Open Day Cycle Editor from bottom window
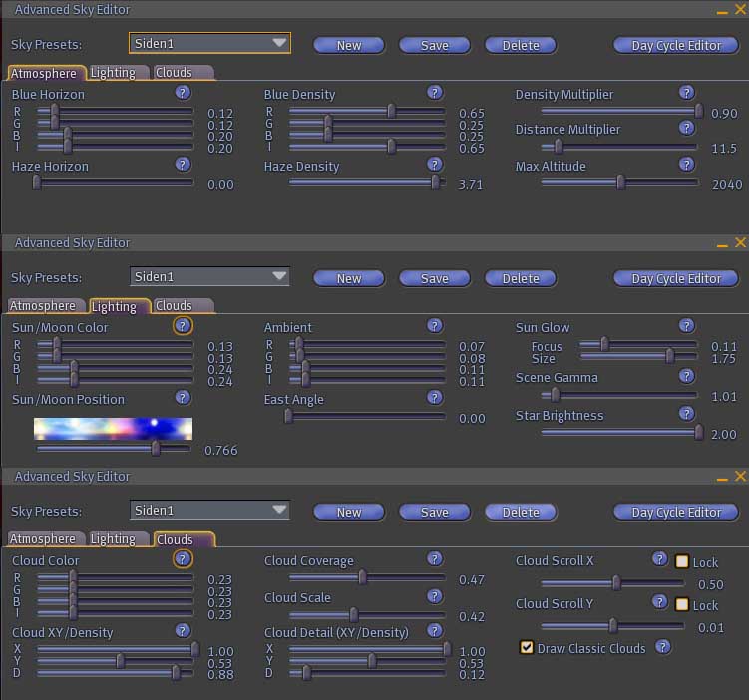This screenshot has height=700, width=749. point(676,512)
